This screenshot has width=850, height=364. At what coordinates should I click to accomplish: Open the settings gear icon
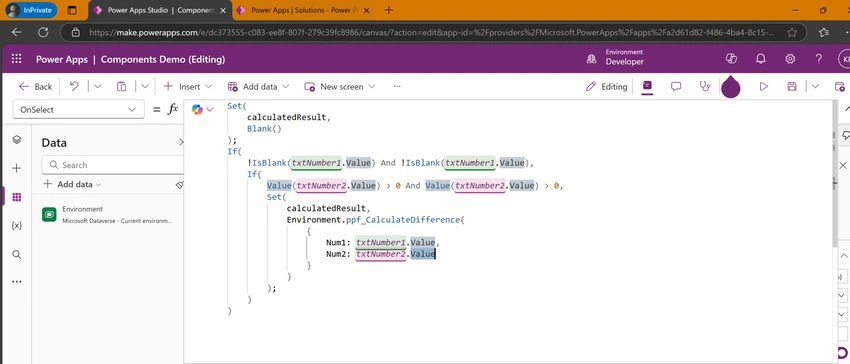(790, 59)
